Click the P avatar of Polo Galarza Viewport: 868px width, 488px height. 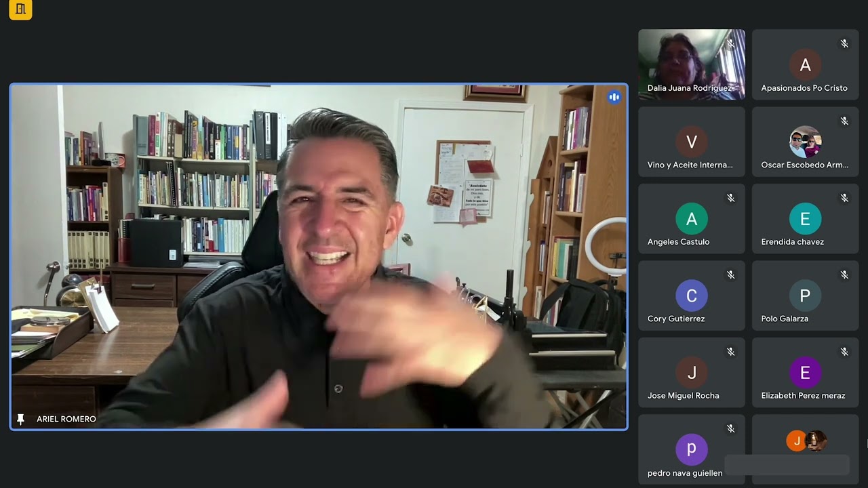(805, 296)
